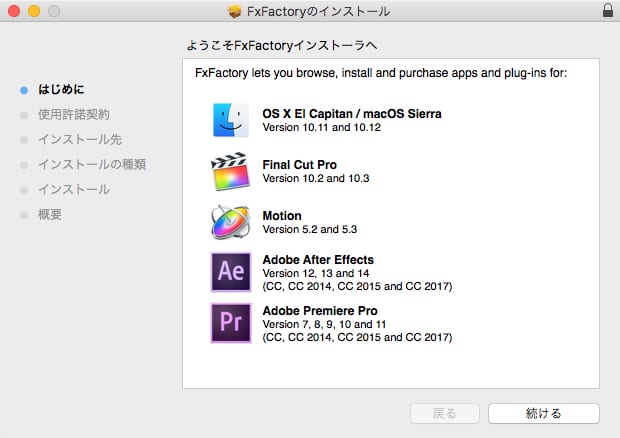Click the text 'Version 10.2 and 10.3'
The width and height of the screenshot is (620, 438).
[316, 178]
